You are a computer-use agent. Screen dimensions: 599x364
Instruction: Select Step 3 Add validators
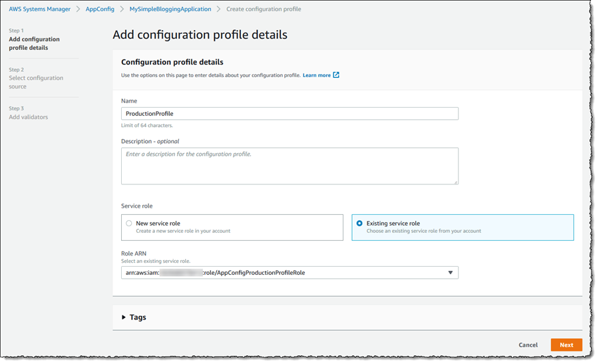pos(29,117)
